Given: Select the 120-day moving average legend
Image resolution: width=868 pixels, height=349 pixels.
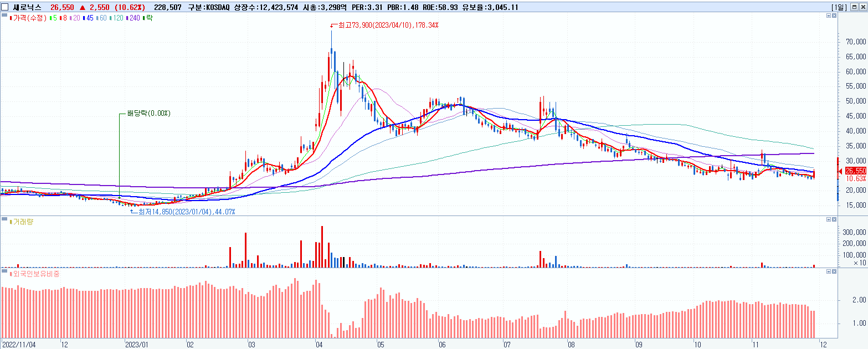Looking at the screenshot, I should click(x=117, y=18).
